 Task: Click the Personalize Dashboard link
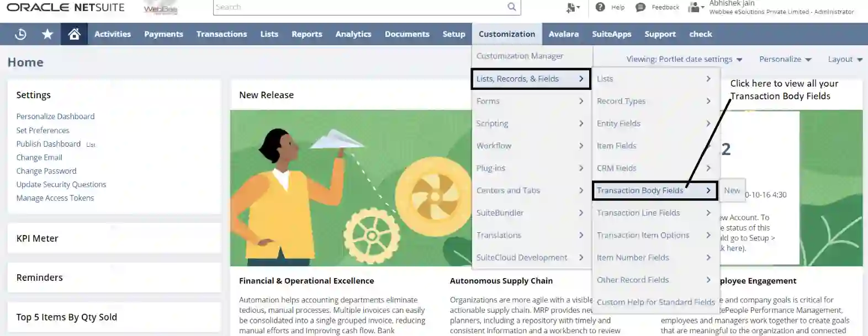(55, 116)
